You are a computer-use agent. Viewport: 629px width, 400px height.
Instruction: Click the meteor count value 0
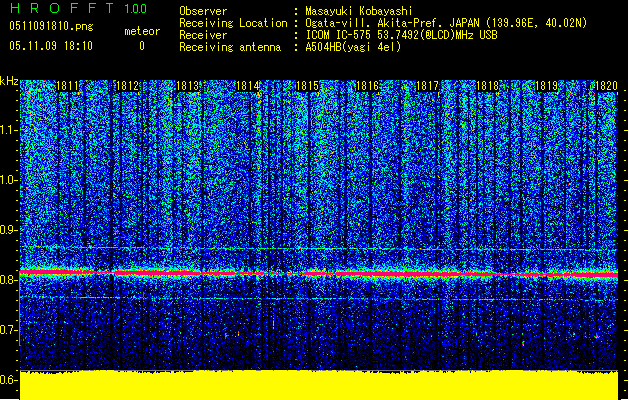(x=142, y=46)
